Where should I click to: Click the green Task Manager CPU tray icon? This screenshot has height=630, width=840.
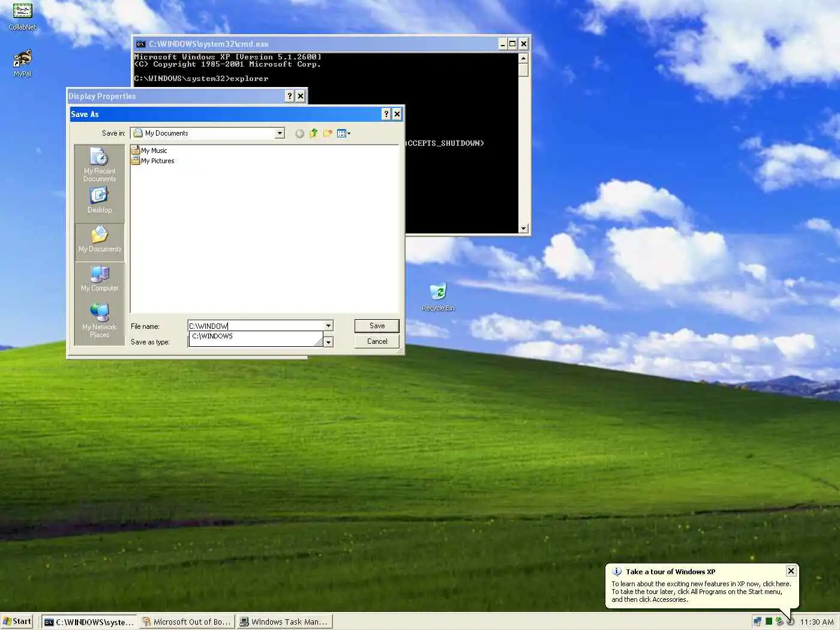click(x=769, y=622)
